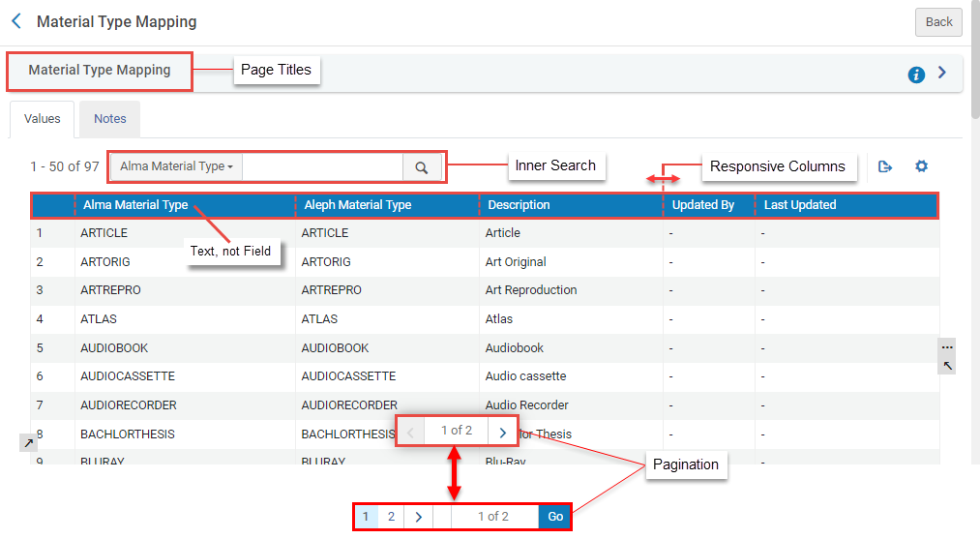980x539 pixels.
Task: Go to next page in floating pager
Action: tap(503, 432)
